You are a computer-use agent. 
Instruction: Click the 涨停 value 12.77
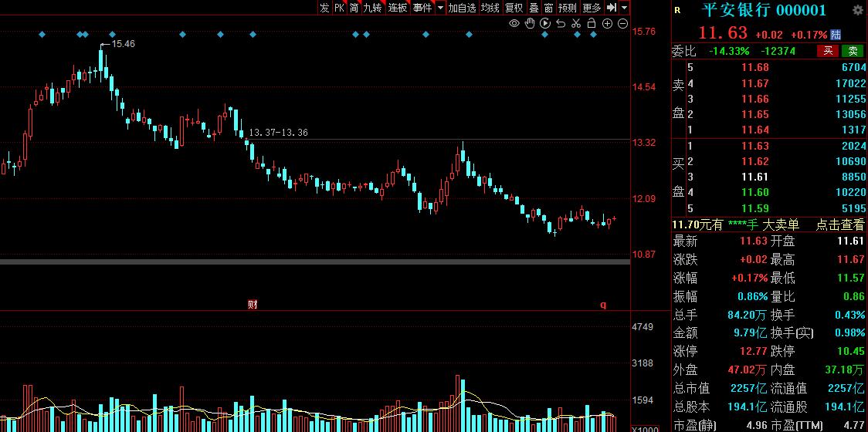[x=754, y=351]
